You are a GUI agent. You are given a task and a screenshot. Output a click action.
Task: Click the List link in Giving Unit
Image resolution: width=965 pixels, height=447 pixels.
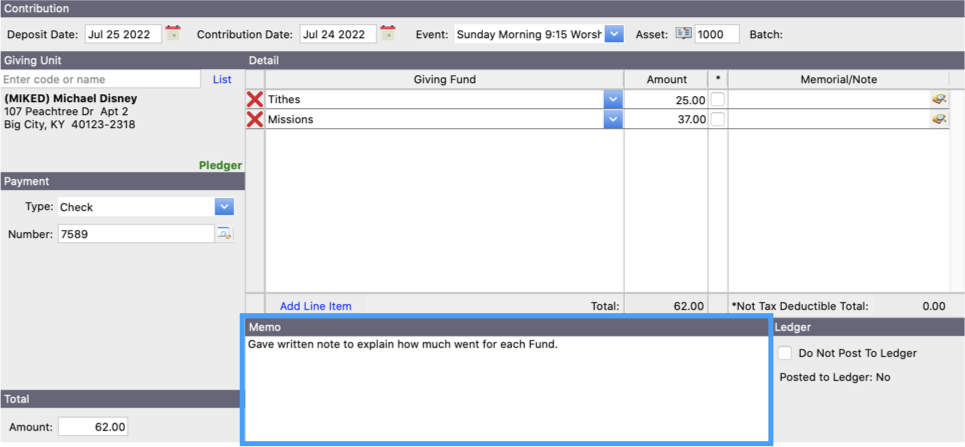click(222, 79)
